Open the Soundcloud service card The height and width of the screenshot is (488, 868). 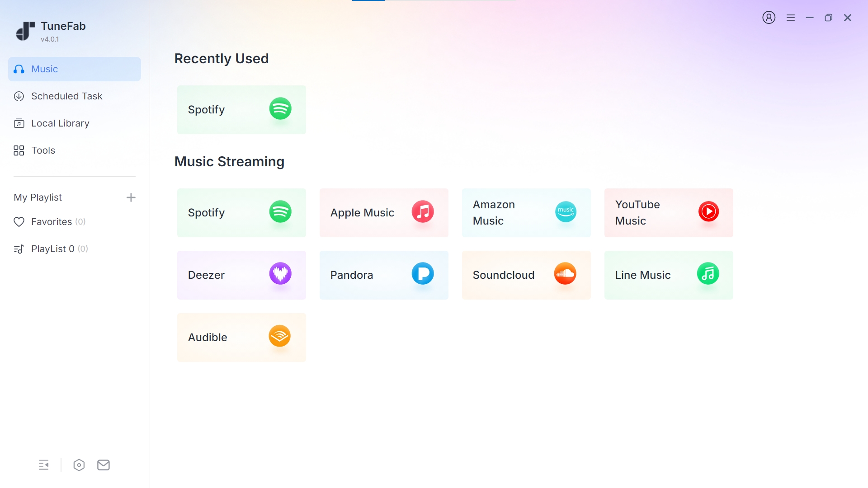[526, 275]
